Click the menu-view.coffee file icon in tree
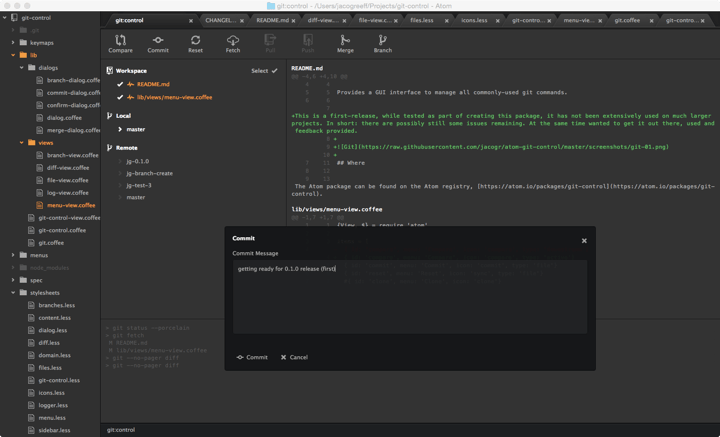 point(41,205)
